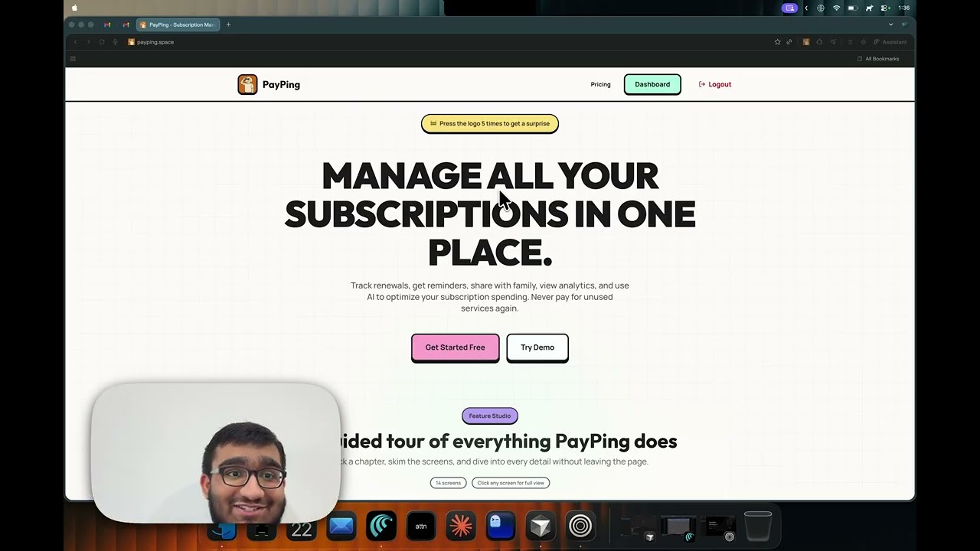This screenshot has height=551, width=980.
Task: Open Control Center in menu bar
Action: click(886, 8)
